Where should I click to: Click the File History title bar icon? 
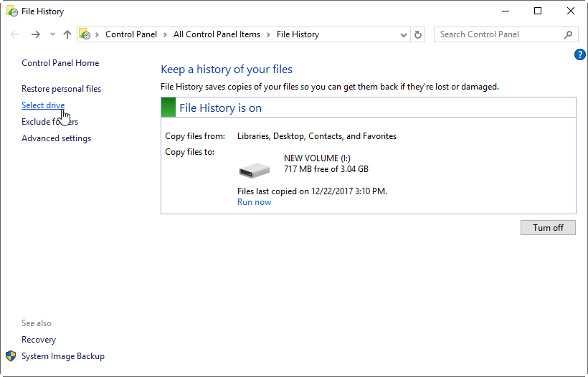(x=12, y=11)
